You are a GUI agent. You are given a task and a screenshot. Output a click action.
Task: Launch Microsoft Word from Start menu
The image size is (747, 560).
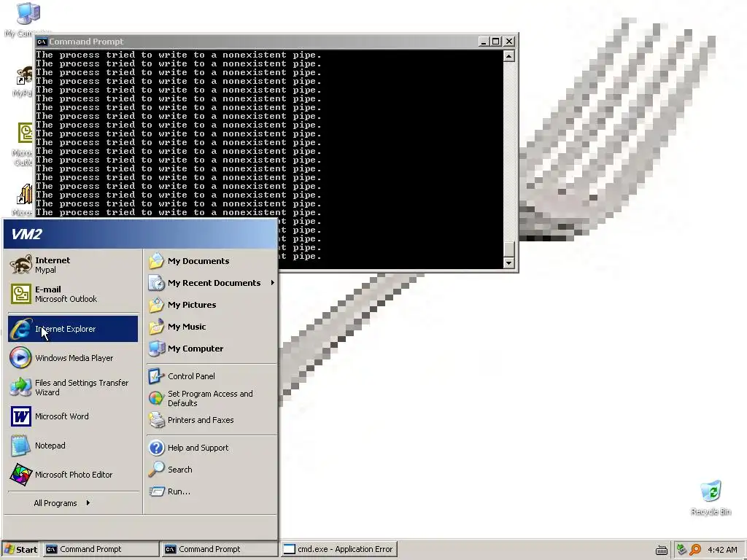coord(73,416)
